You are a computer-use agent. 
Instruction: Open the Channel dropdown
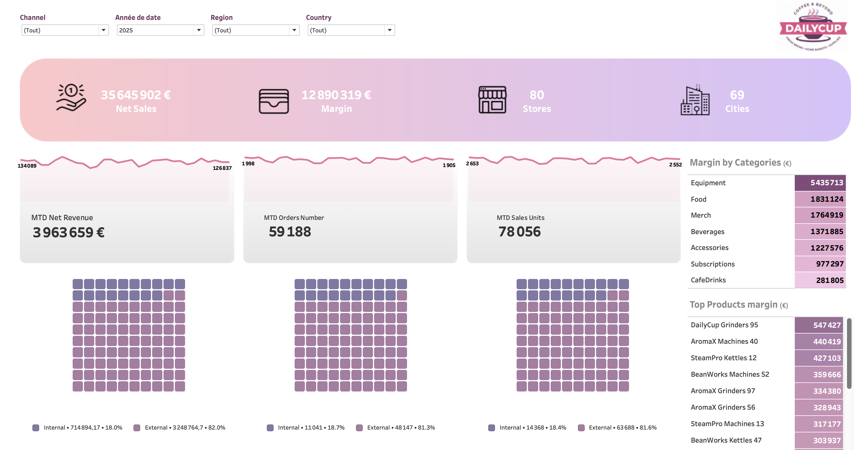click(104, 30)
